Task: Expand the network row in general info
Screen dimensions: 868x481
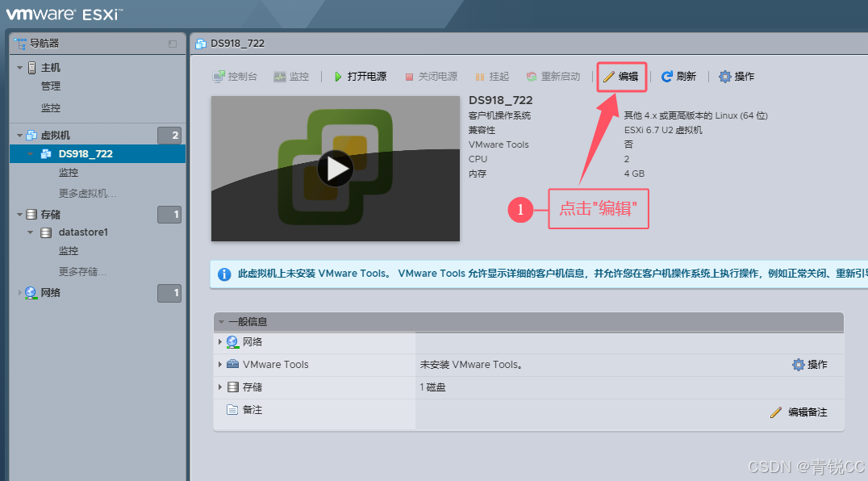Action: [219, 342]
